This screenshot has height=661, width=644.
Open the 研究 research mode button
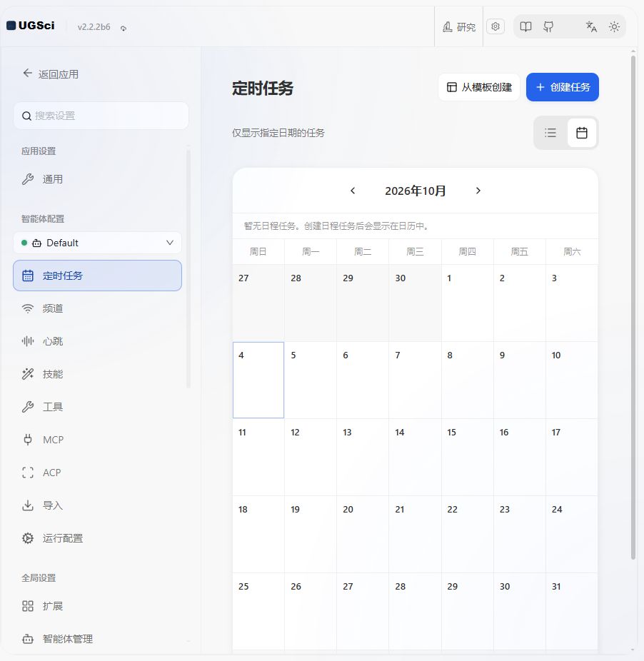(459, 27)
